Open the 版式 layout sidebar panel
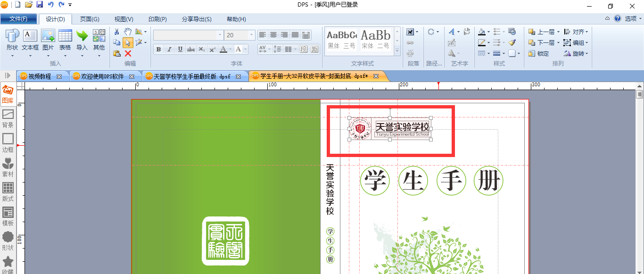 click(8, 192)
